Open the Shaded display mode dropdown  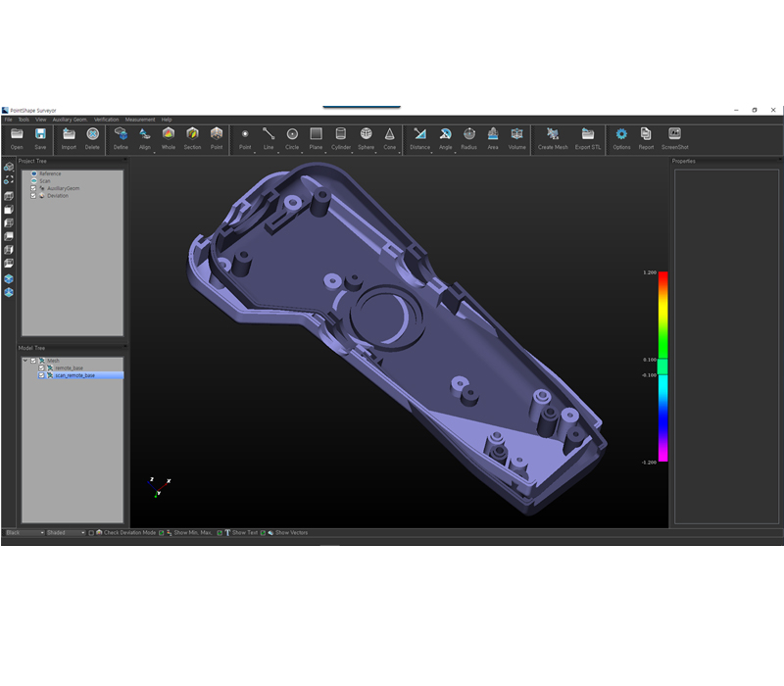point(66,532)
